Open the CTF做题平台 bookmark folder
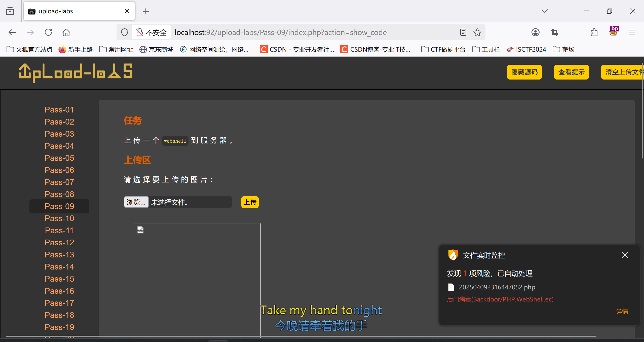Viewport: 644px width, 342px height. coord(443,49)
